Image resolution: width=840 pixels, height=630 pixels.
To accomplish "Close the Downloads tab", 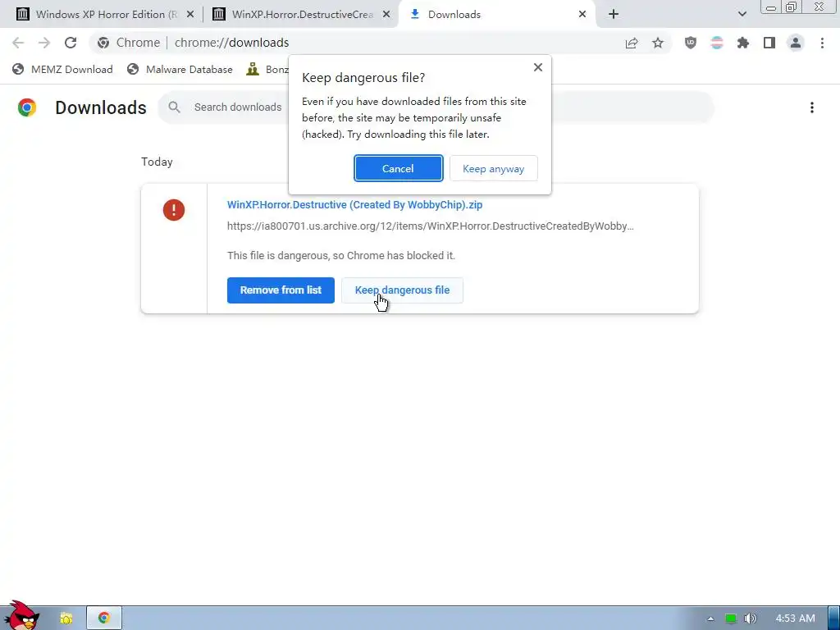I will pyautogui.click(x=582, y=15).
